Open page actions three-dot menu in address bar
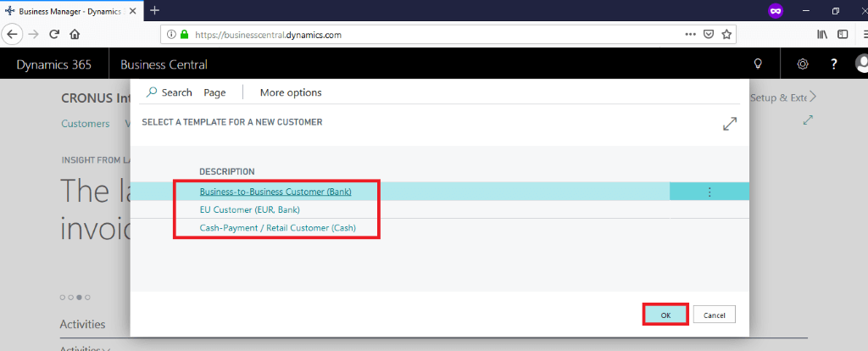 (690, 34)
